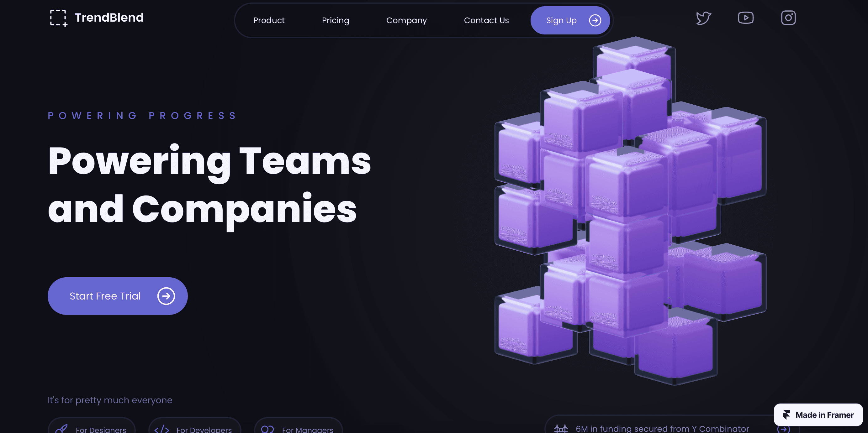Click the Product navigation menu item
The height and width of the screenshot is (433, 868).
[269, 20]
